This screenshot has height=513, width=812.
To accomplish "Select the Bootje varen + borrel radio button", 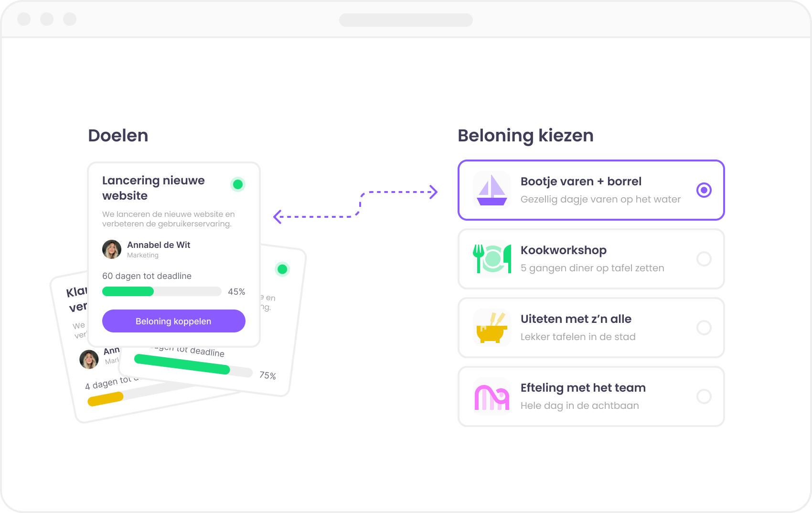I will point(704,190).
